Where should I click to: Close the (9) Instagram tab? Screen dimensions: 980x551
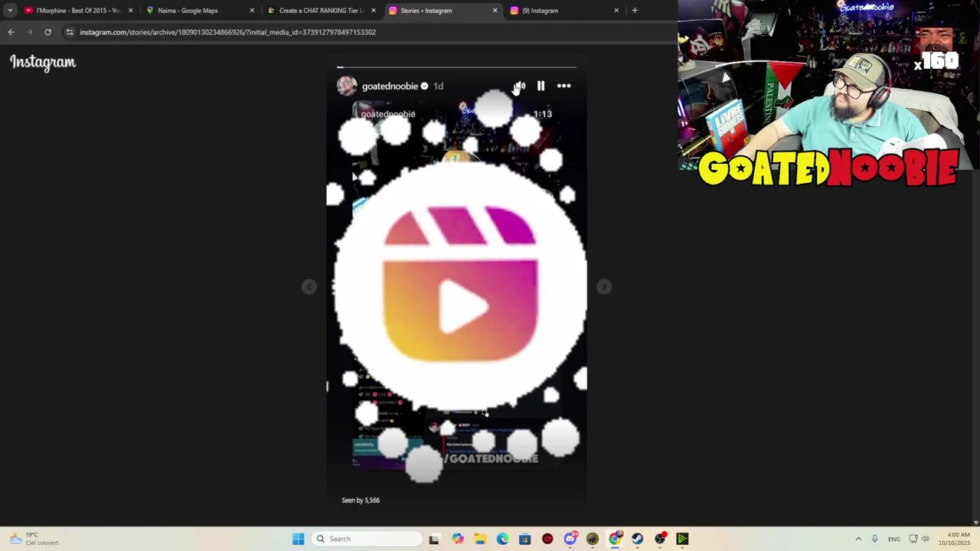(616, 11)
